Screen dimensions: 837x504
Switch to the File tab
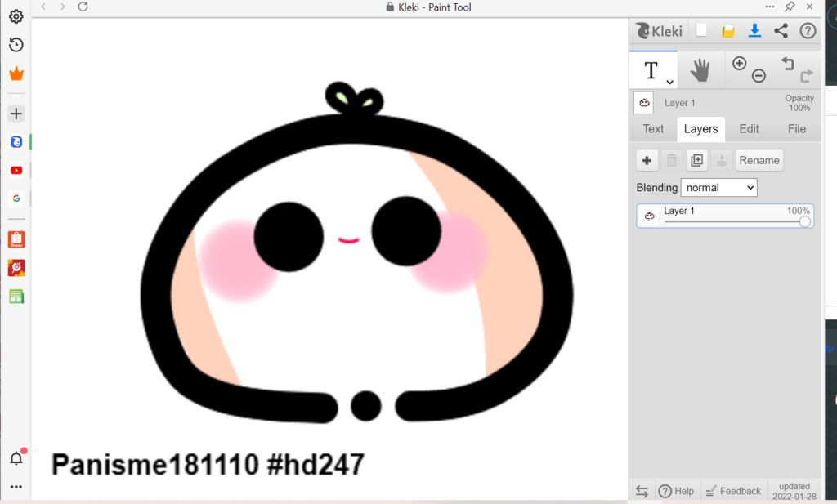pos(796,129)
